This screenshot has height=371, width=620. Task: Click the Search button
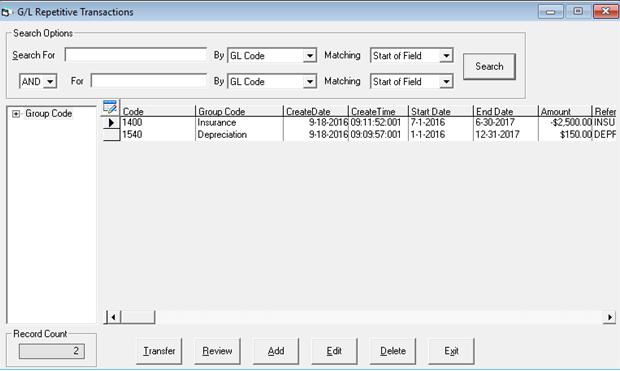[490, 66]
